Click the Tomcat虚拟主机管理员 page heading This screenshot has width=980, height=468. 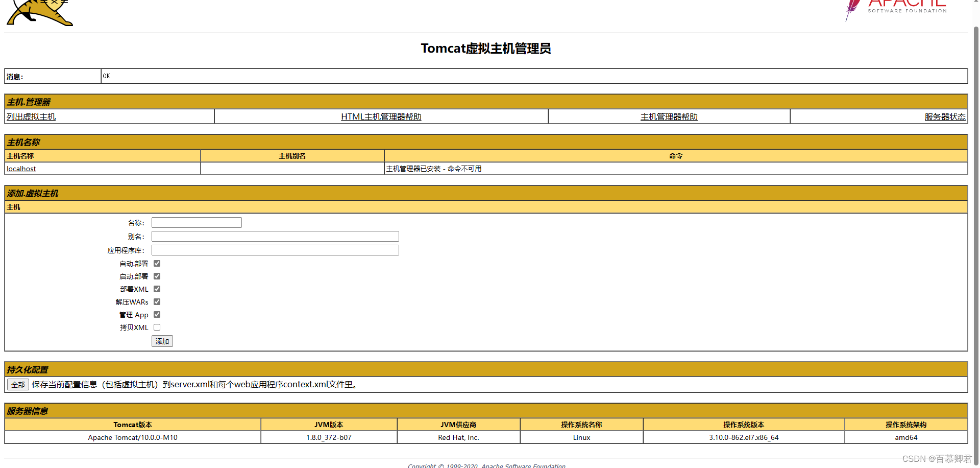[x=486, y=49]
